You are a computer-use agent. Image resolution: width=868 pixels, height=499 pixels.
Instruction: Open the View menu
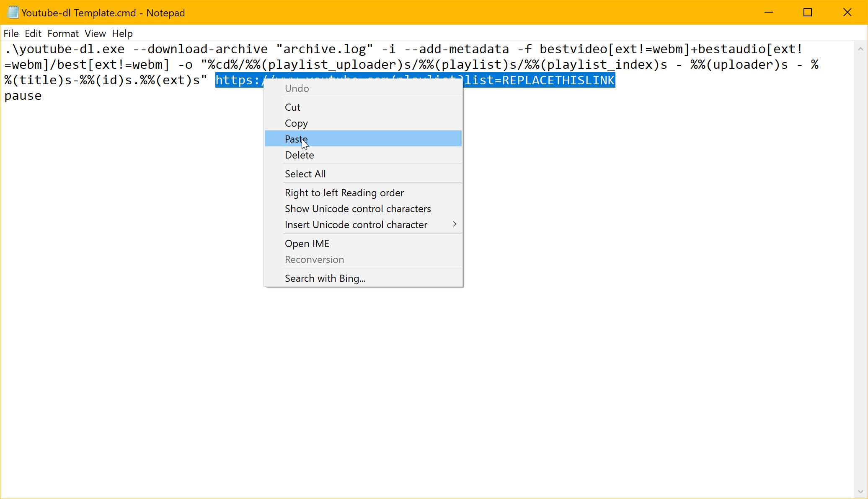[95, 34]
